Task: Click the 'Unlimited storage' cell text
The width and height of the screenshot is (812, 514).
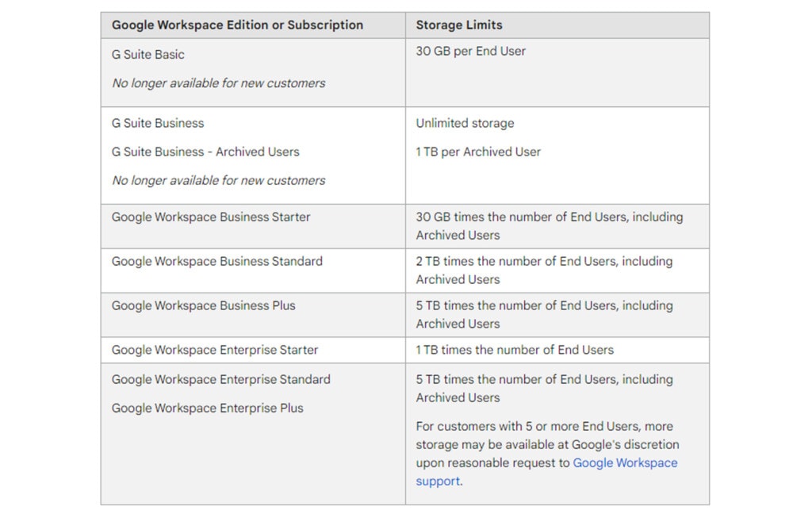Action: [465, 123]
